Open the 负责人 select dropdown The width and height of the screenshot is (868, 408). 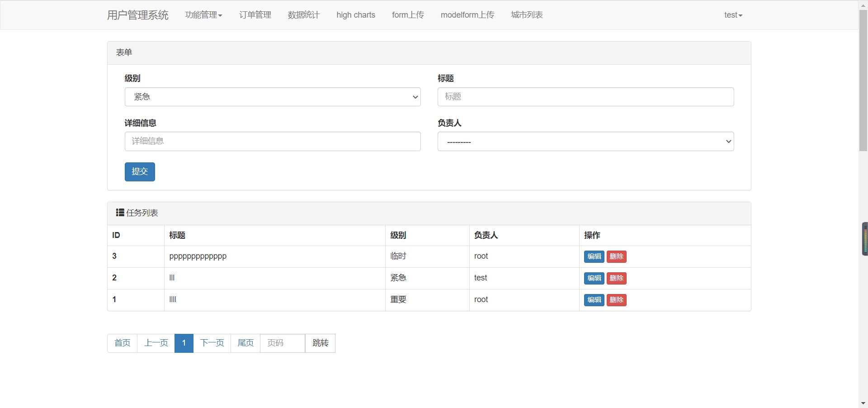[585, 141]
